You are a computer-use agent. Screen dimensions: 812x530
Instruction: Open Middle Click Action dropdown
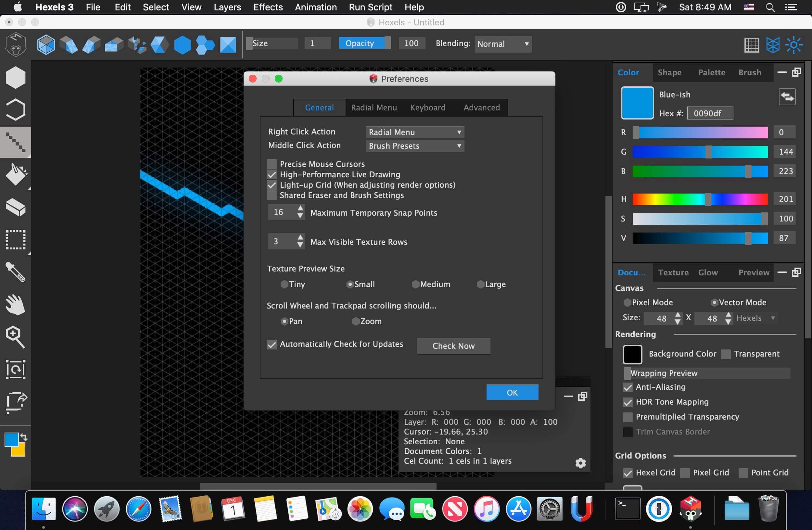point(415,145)
